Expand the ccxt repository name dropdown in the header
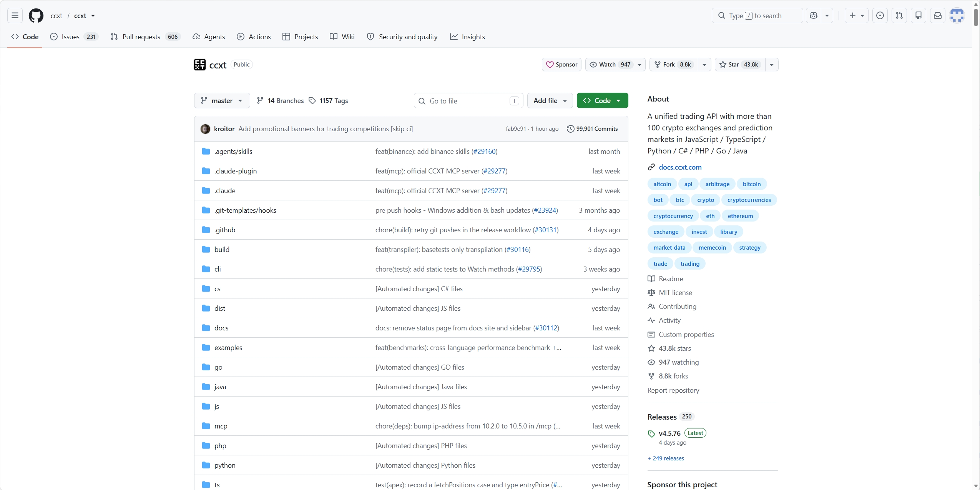The height and width of the screenshot is (490, 980). tap(93, 16)
